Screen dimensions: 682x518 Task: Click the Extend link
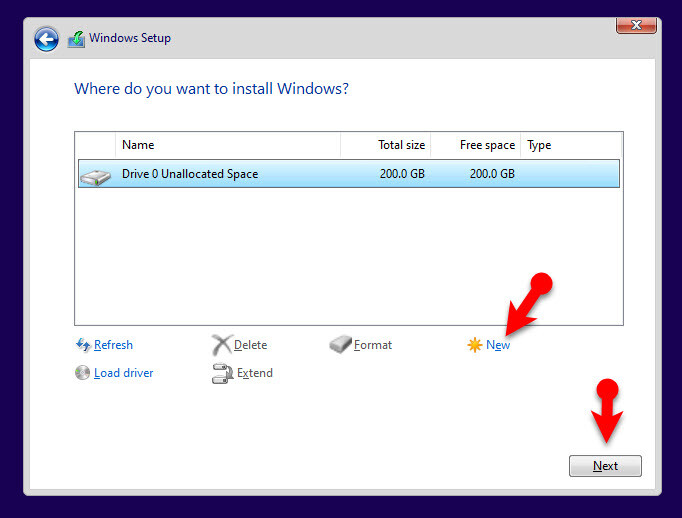click(x=255, y=373)
